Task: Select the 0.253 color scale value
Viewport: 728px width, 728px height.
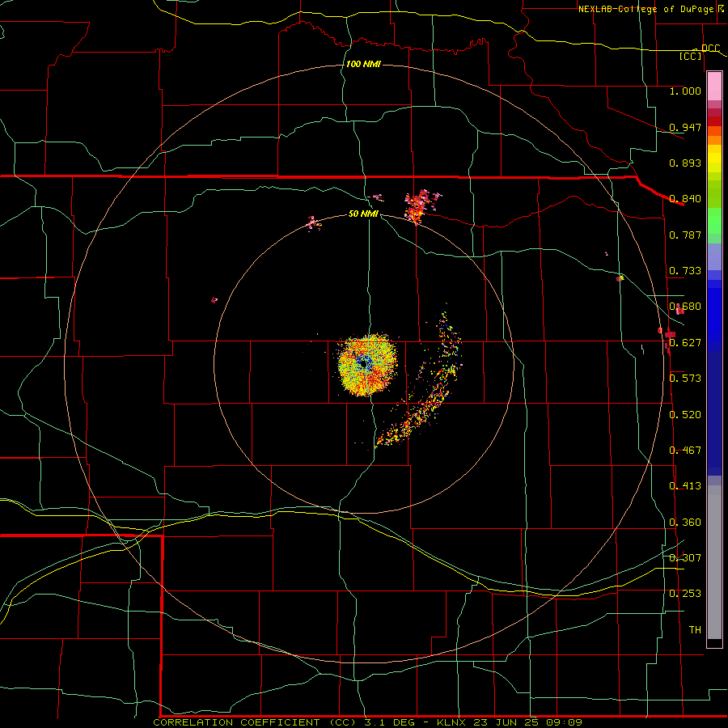Action: pos(685,594)
